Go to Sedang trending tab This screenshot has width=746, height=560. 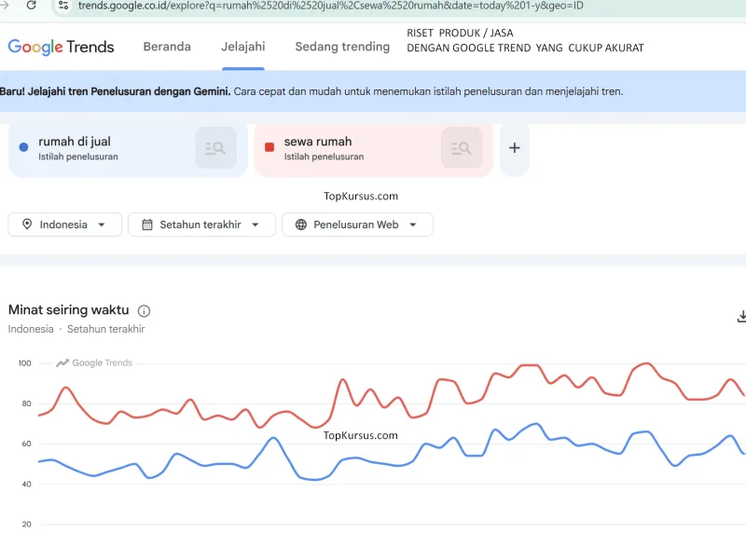click(342, 47)
